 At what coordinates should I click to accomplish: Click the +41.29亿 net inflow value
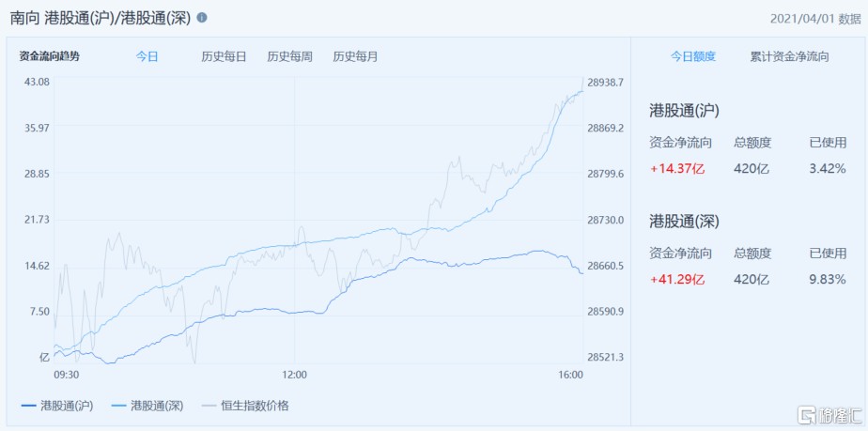coord(677,280)
